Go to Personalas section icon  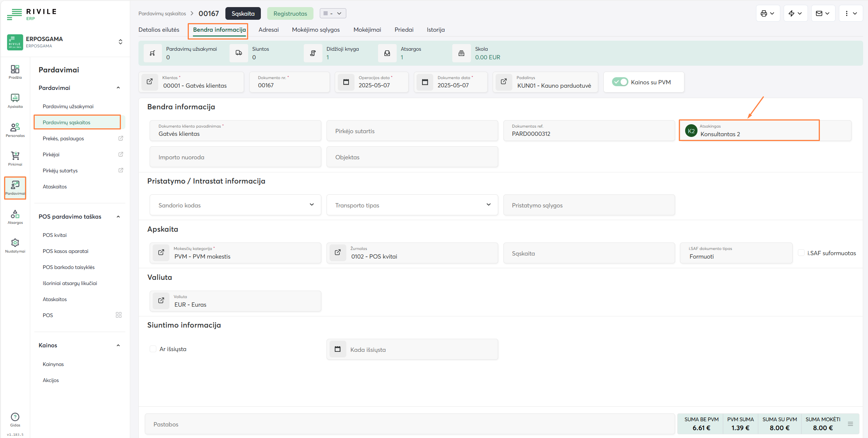coord(15,130)
